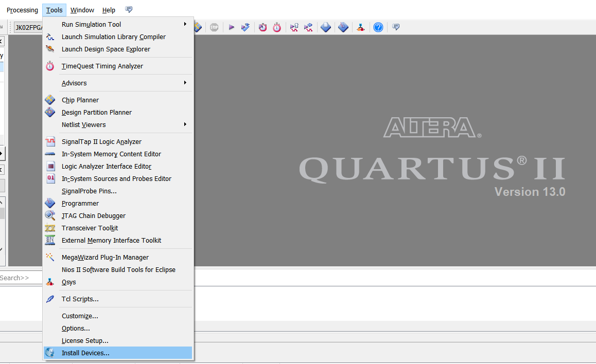Open the JK02FPGA project dropdown
596x364 pixels.
(28, 27)
